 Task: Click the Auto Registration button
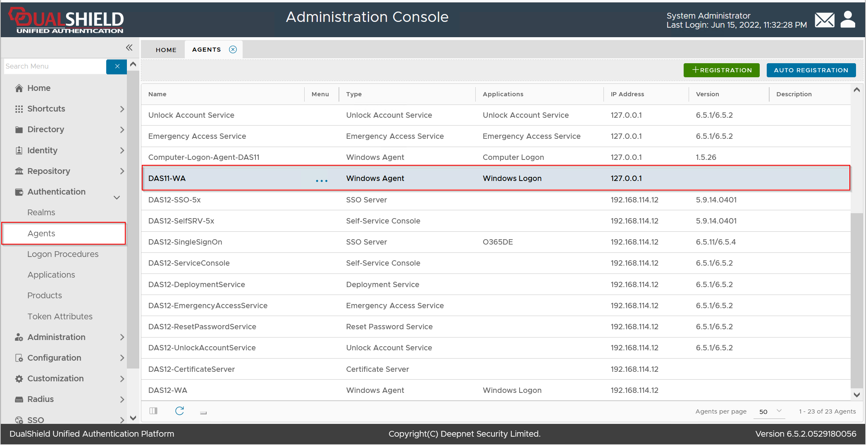point(811,70)
